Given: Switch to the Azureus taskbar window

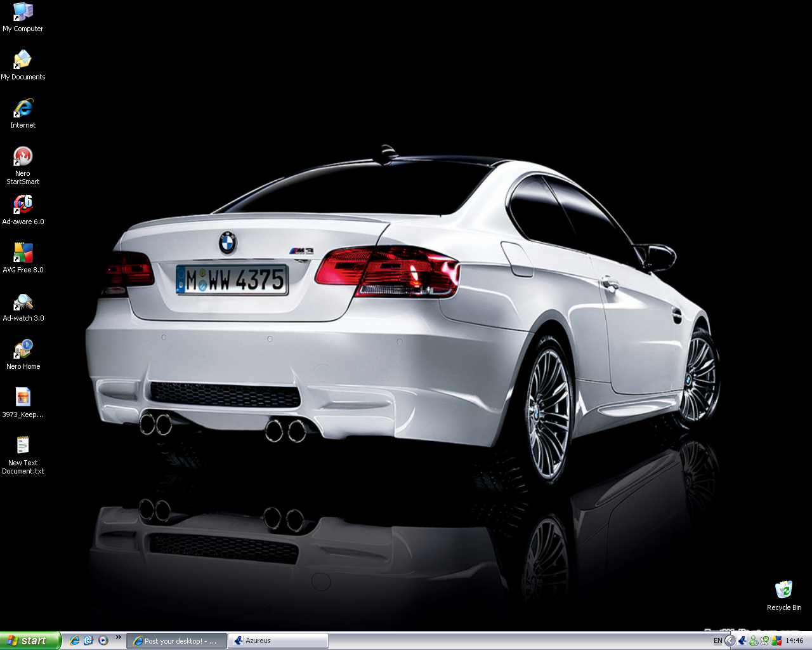Looking at the screenshot, I should (278, 641).
